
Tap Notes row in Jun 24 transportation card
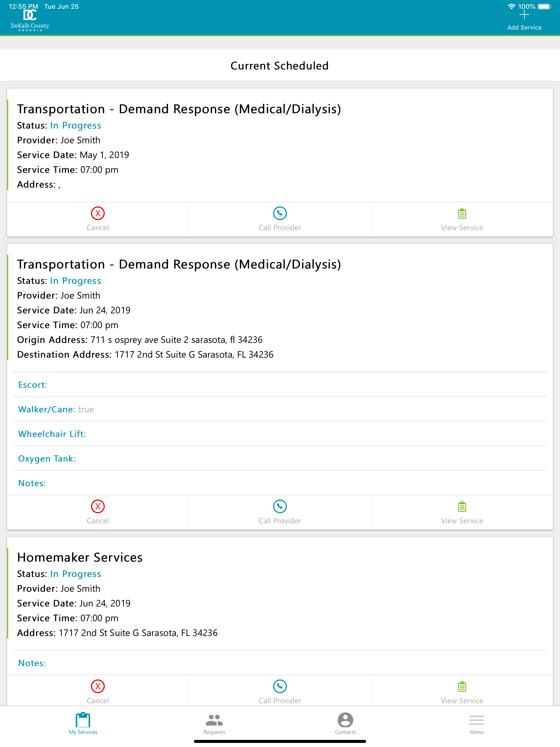(280, 483)
